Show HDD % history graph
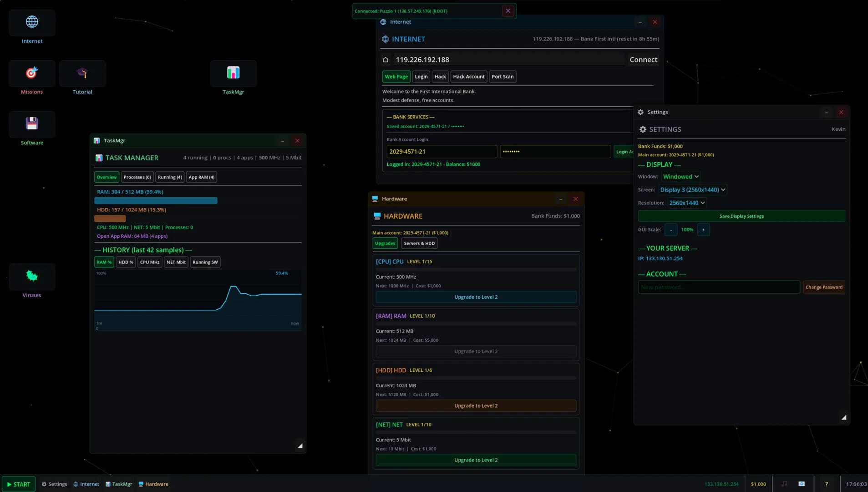The height and width of the screenshot is (492, 868). [126, 262]
